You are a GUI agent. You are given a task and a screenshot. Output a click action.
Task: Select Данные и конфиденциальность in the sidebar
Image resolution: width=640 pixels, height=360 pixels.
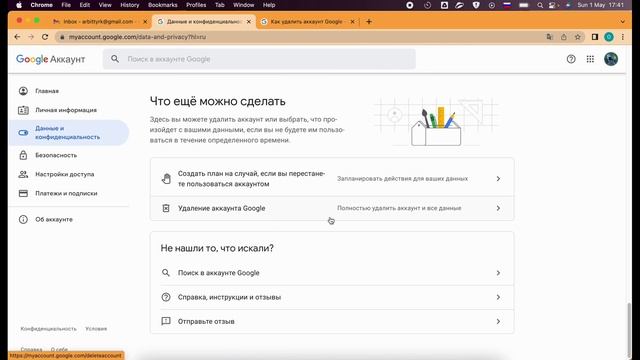pos(69,133)
